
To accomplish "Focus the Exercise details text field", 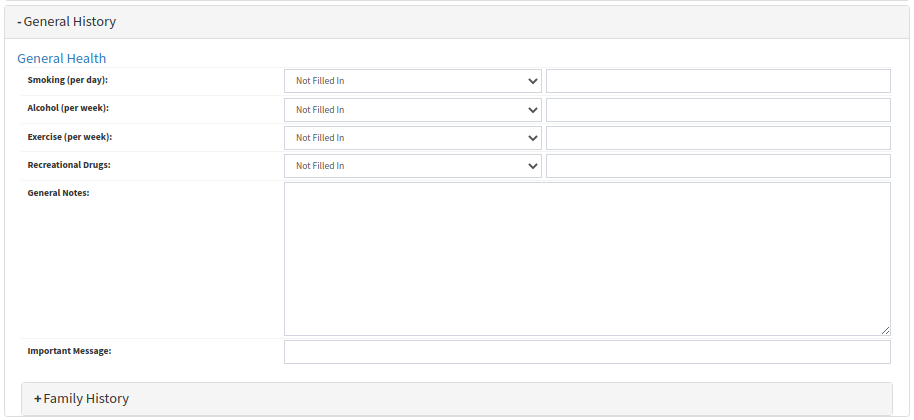I will pos(717,138).
